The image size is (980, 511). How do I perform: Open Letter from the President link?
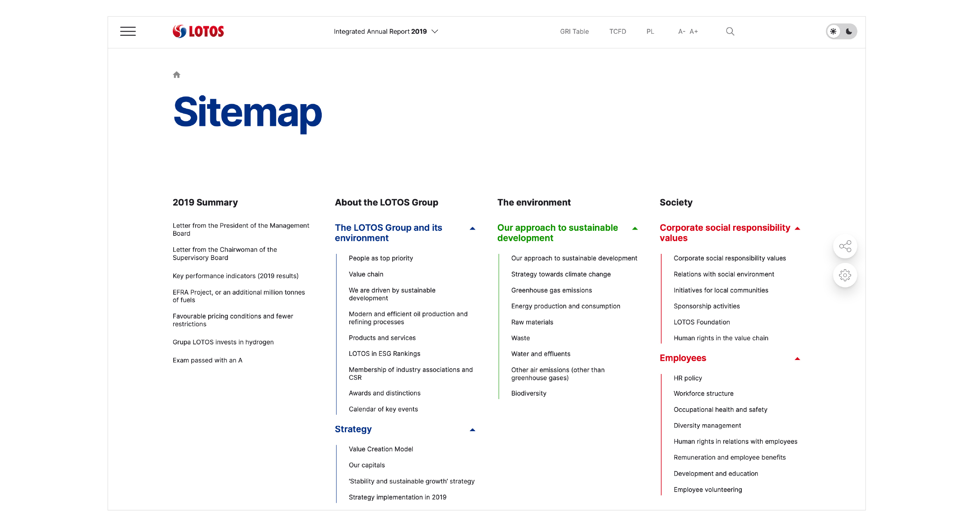pyautogui.click(x=241, y=230)
